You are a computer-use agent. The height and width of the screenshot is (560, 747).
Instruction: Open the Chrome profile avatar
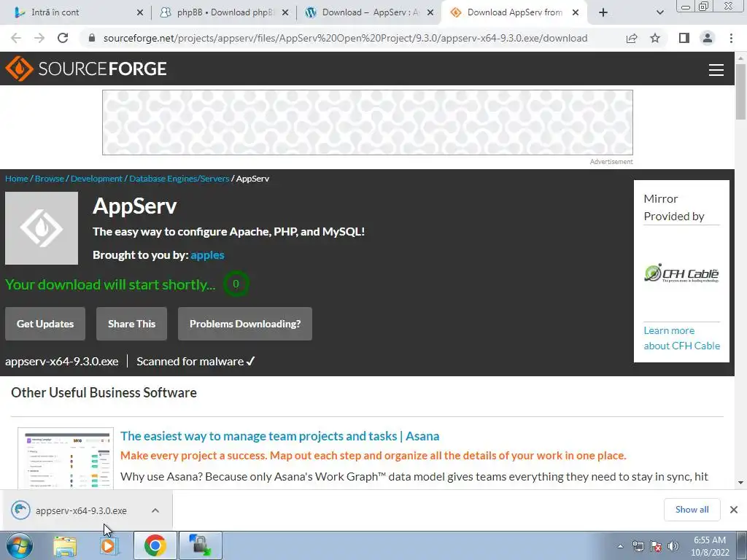[x=708, y=38]
